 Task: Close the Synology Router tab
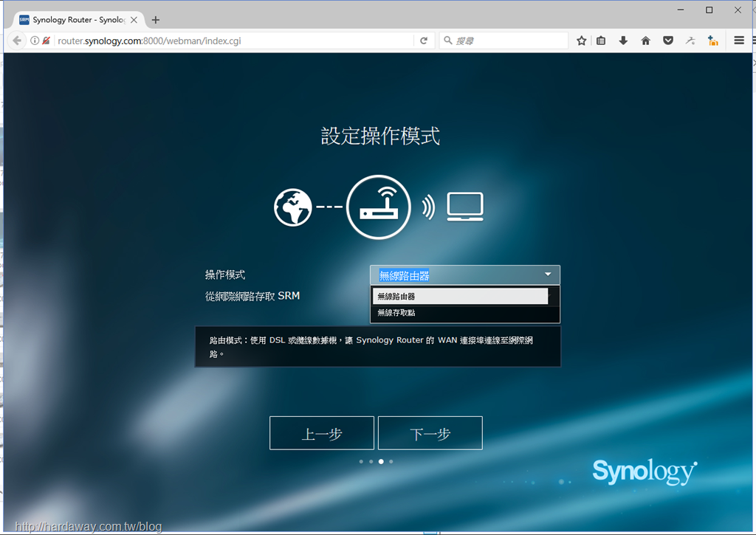[x=134, y=20]
